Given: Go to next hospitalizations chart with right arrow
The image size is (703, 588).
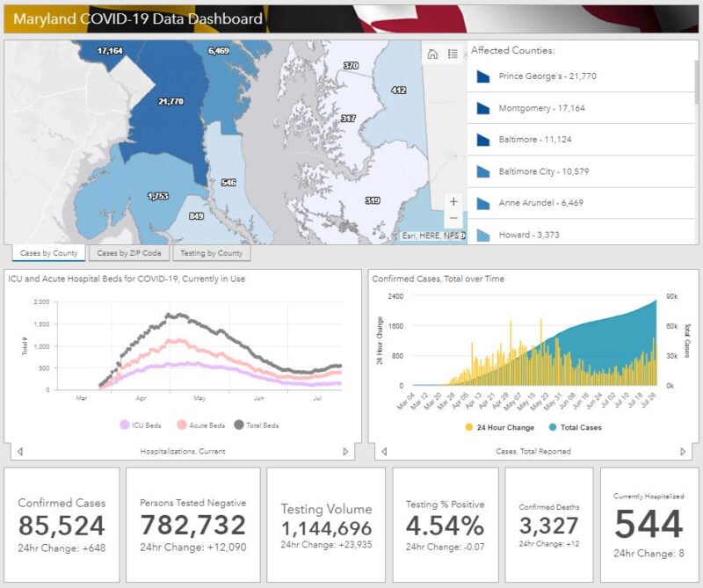Looking at the screenshot, I should click(x=345, y=452).
